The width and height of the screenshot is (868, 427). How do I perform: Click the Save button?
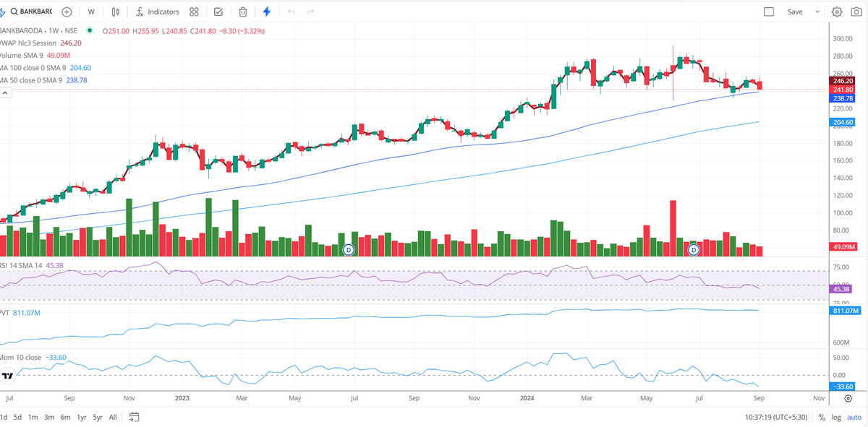point(795,12)
